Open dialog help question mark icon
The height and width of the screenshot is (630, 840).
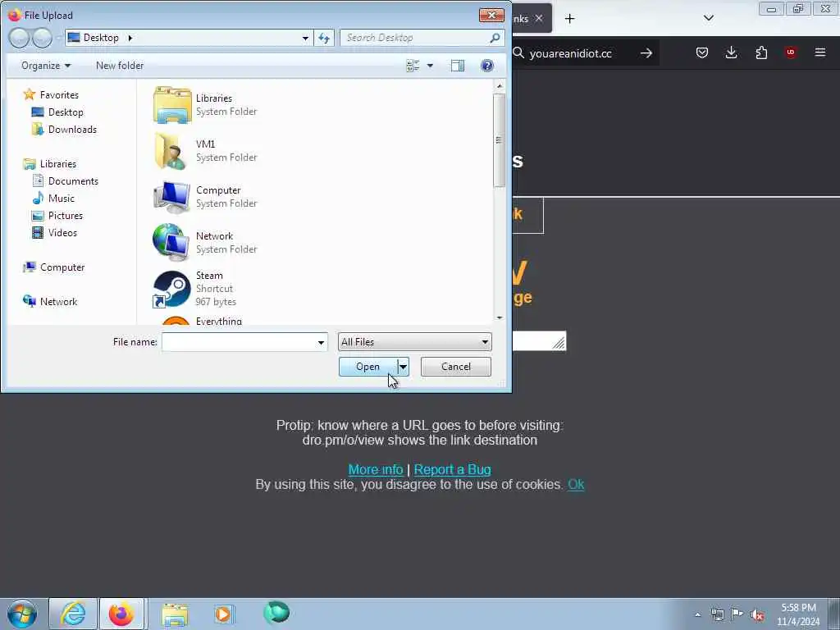coord(487,66)
